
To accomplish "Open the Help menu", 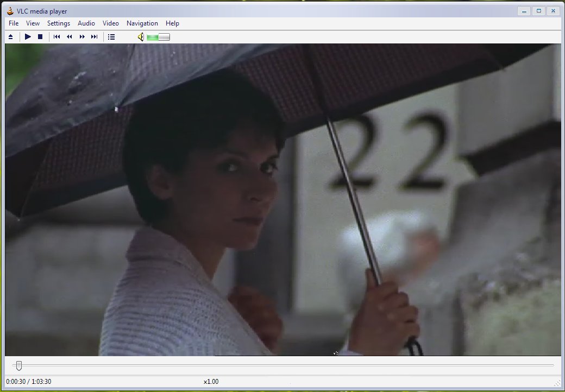I will click(x=172, y=23).
